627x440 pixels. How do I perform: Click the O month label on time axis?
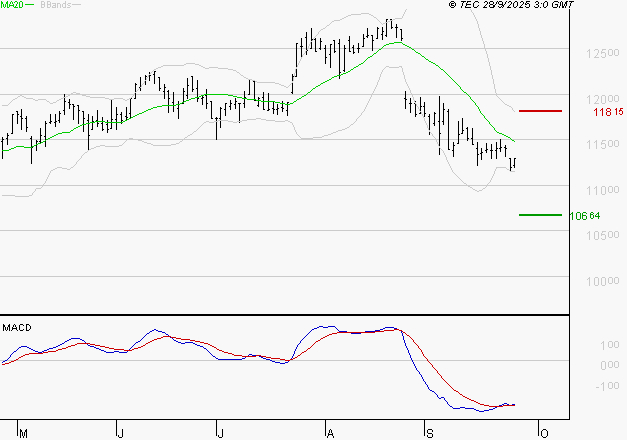click(x=544, y=434)
